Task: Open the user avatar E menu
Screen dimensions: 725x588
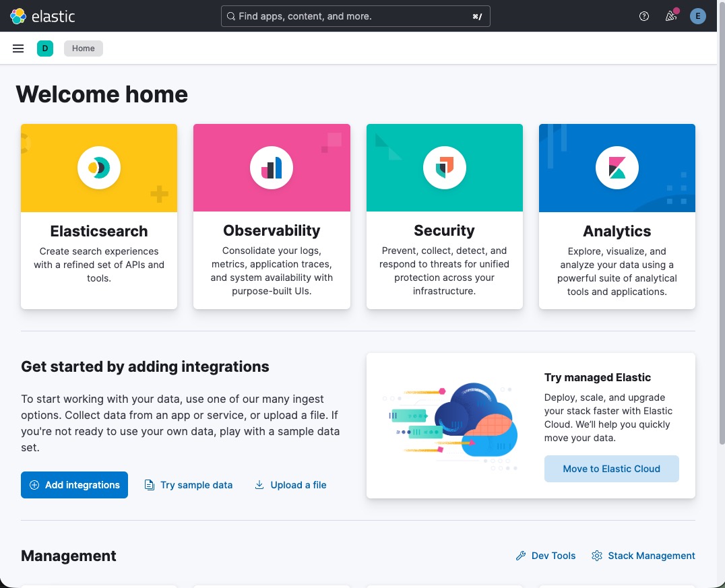Action: [x=698, y=16]
